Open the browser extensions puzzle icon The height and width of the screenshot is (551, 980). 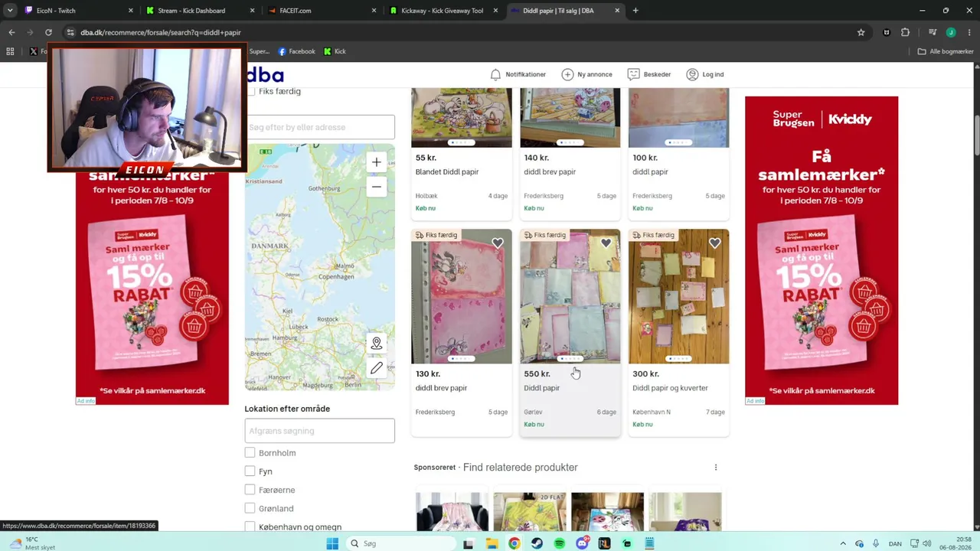pos(905,32)
